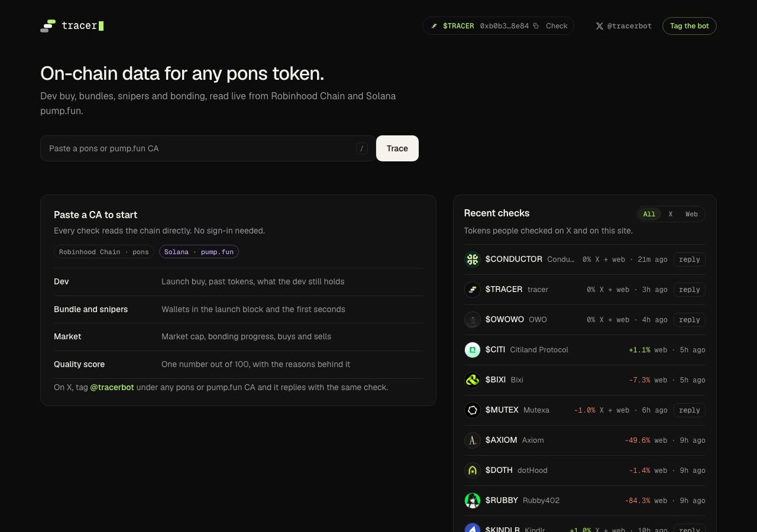Click reply on the $CONDUCTOR row

pyautogui.click(x=690, y=259)
